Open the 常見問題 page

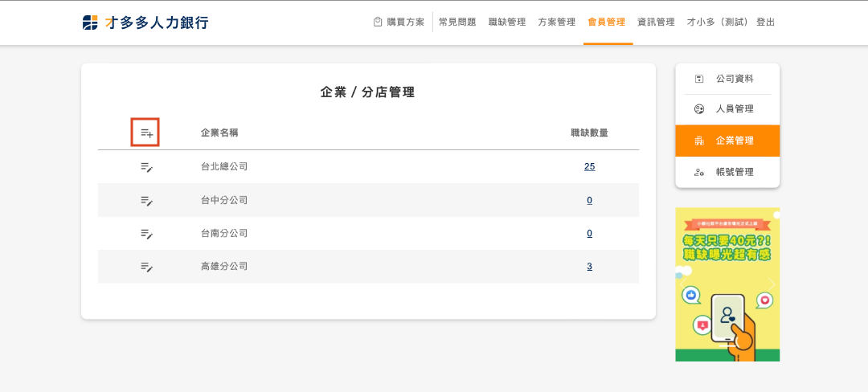pyautogui.click(x=457, y=22)
